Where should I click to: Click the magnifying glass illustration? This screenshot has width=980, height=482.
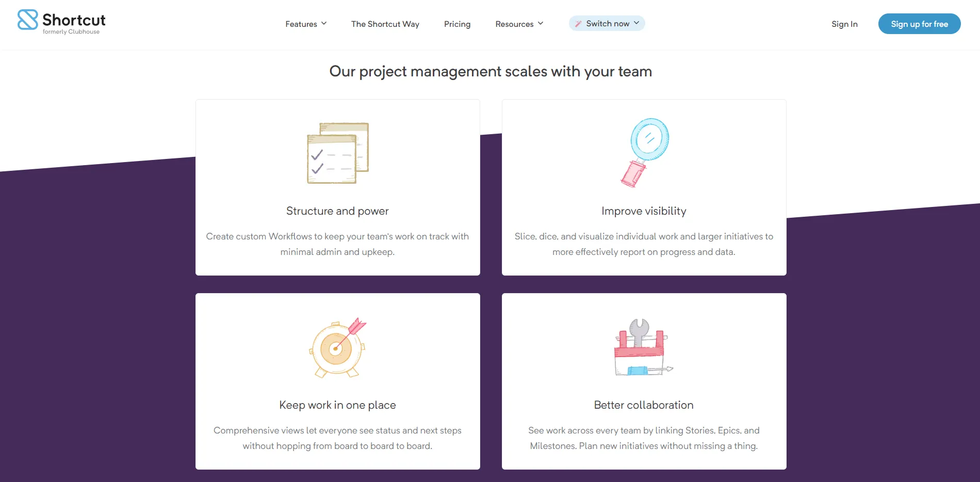644,153
